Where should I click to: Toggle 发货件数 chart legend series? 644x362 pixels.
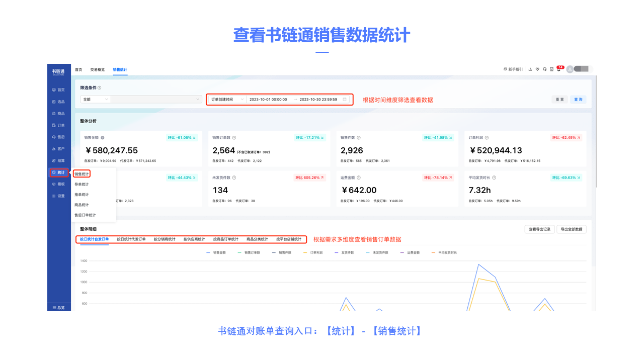[x=344, y=252]
